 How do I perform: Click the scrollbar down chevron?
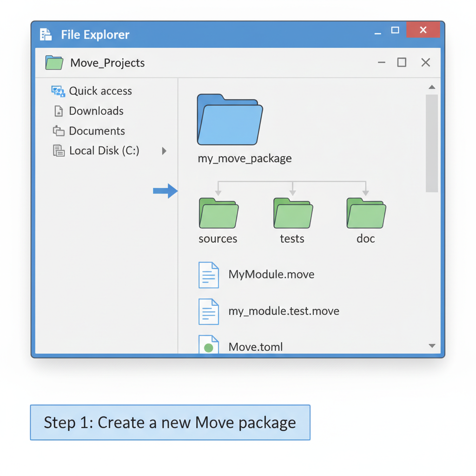click(432, 346)
